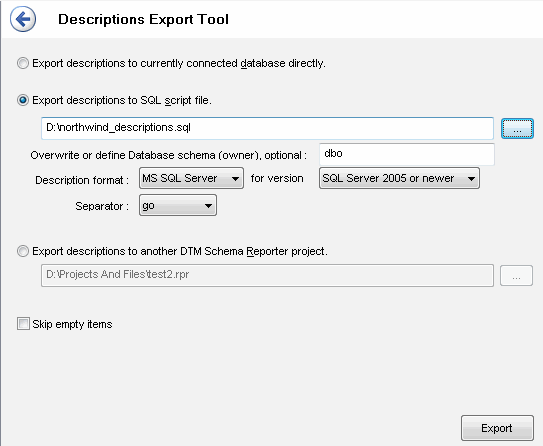The width and height of the screenshot is (543, 446).
Task: Enable the Skip empty items checkbox
Action: click(23, 324)
